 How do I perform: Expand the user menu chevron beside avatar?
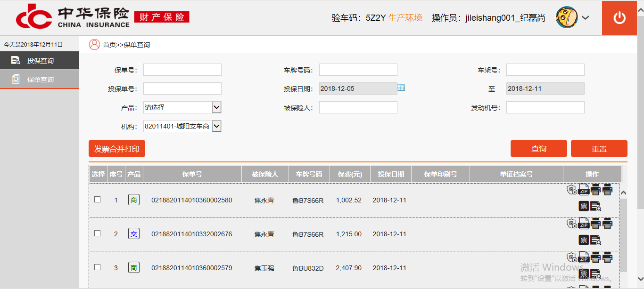(x=586, y=18)
